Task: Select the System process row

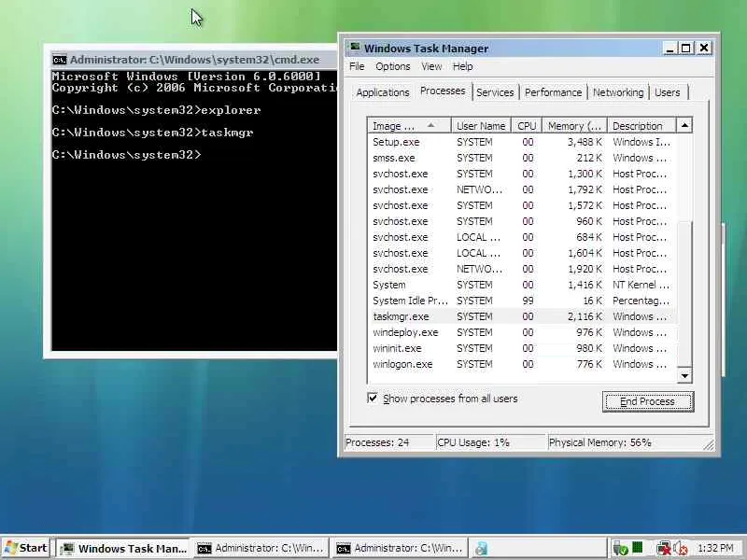Action: tap(522, 285)
